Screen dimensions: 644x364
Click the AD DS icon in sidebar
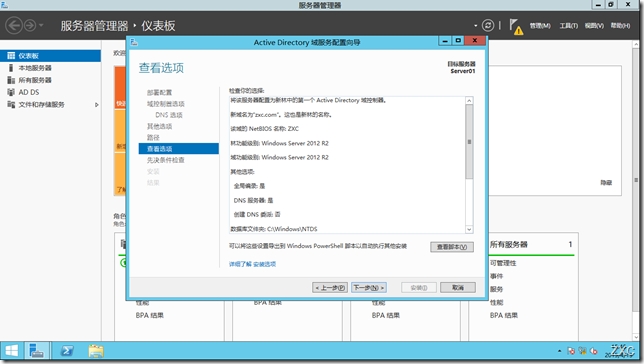pos(11,92)
